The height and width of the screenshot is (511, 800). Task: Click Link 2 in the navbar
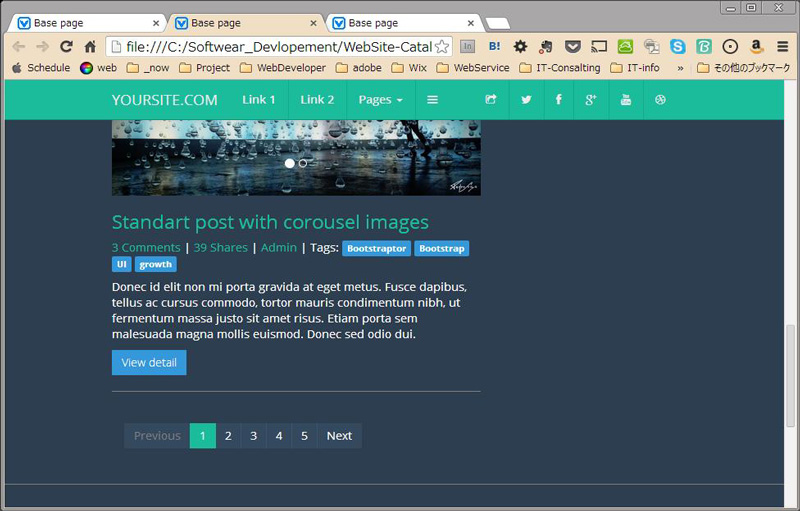tap(317, 100)
